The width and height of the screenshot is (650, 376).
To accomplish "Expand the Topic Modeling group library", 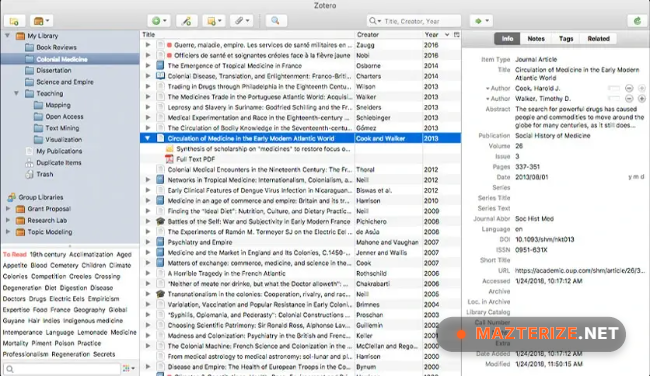I will (x=7, y=232).
